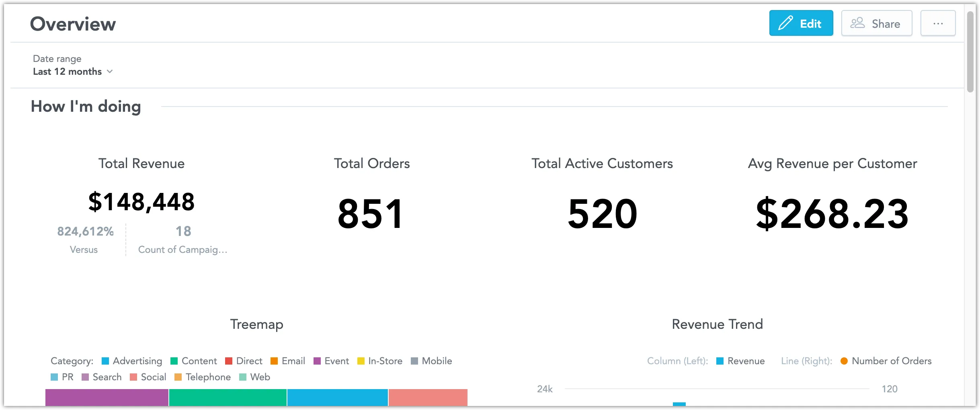Click the truncated Count of Campaigns link

[183, 249]
